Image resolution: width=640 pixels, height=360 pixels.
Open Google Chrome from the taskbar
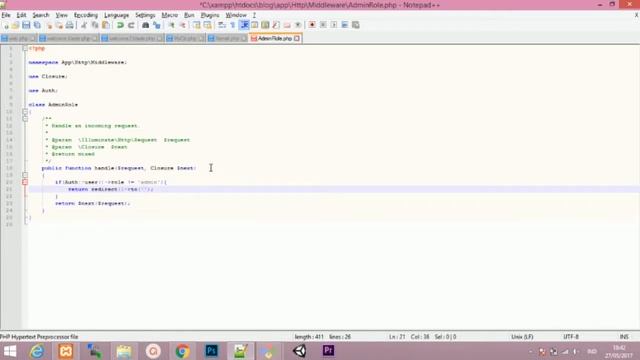click(182, 351)
